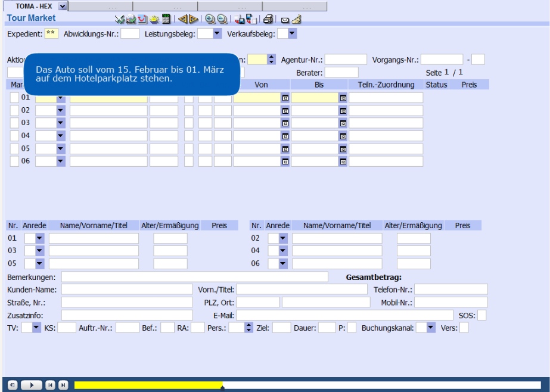Click the zoom out magnifier icon
This screenshot has height=392, width=550.
[x=222, y=19]
